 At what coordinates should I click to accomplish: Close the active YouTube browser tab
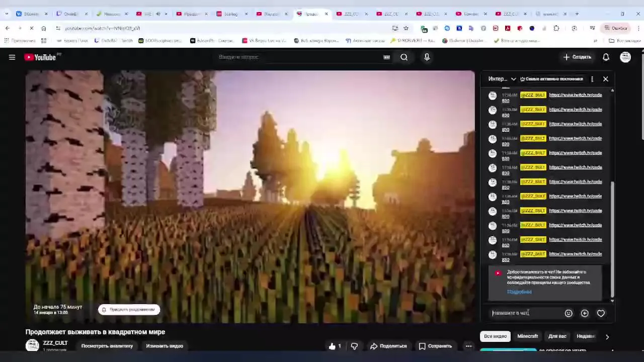pyautogui.click(x=326, y=14)
